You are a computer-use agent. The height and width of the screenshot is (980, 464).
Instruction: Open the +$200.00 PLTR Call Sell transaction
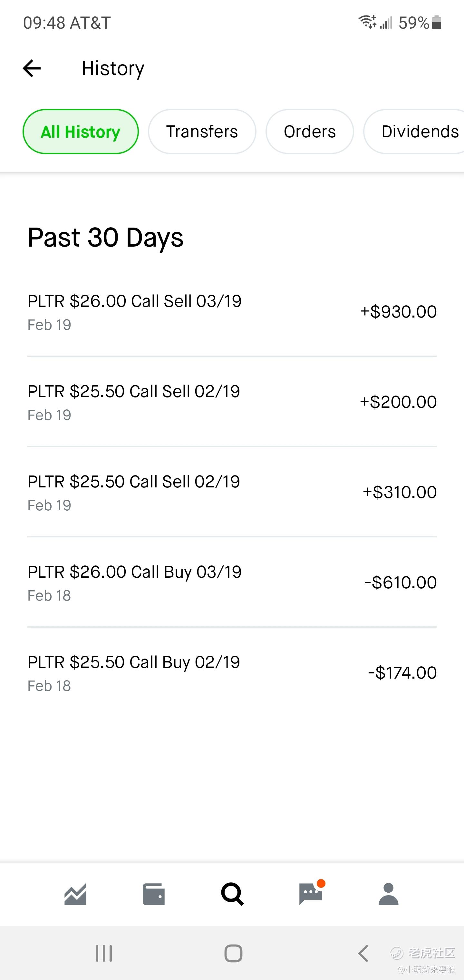pos(232,402)
